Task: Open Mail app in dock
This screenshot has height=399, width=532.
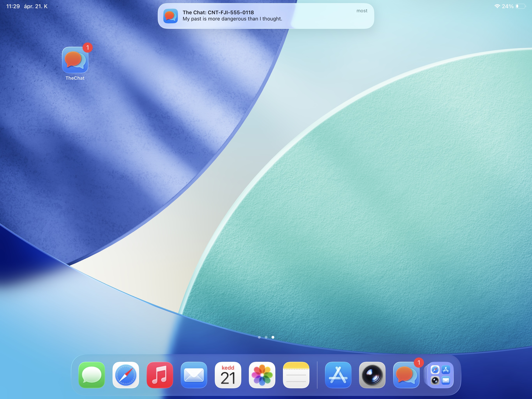Action: 194,375
